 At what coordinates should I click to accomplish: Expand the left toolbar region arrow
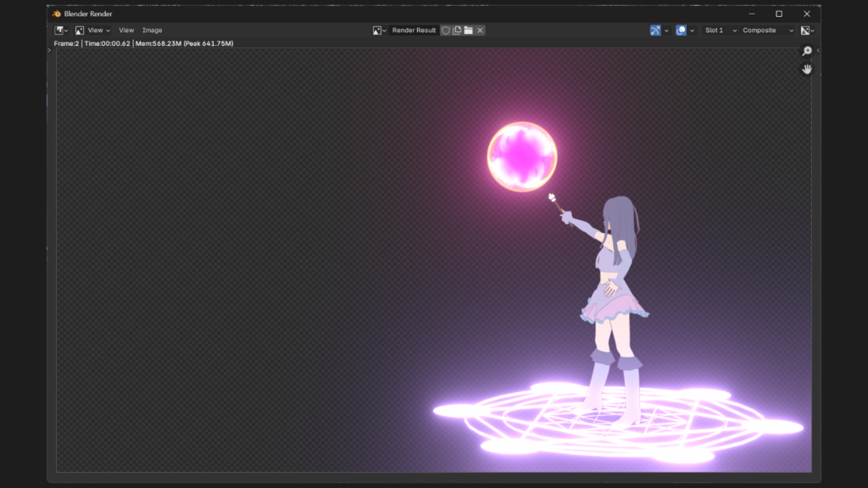(x=49, y=51)
